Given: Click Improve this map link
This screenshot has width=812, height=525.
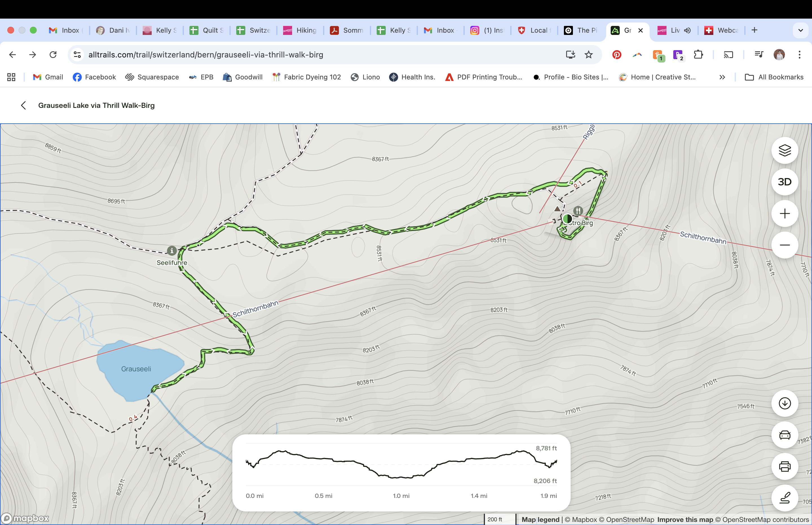Looking at the screenshot, I should (685, 520).
